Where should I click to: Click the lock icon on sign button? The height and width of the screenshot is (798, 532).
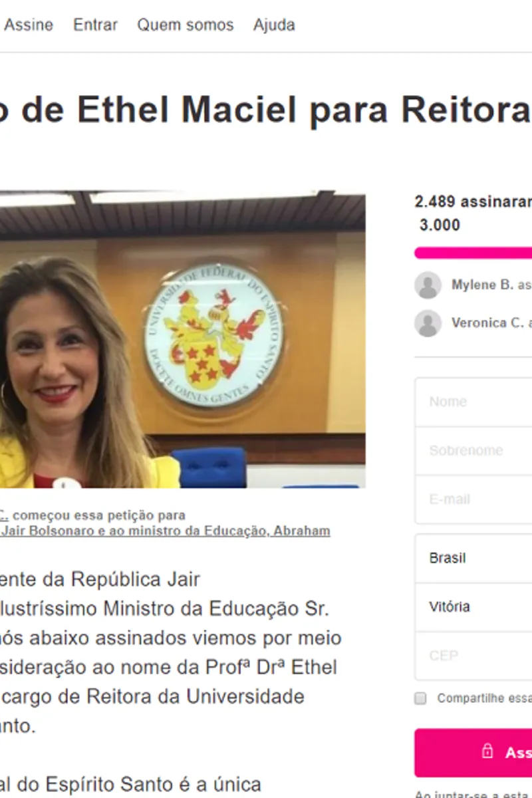pyautogui.click(x=487, y=752)
